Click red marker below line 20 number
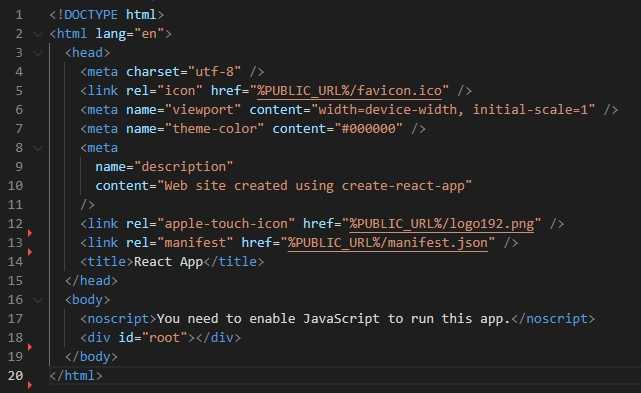 point(29,385)
